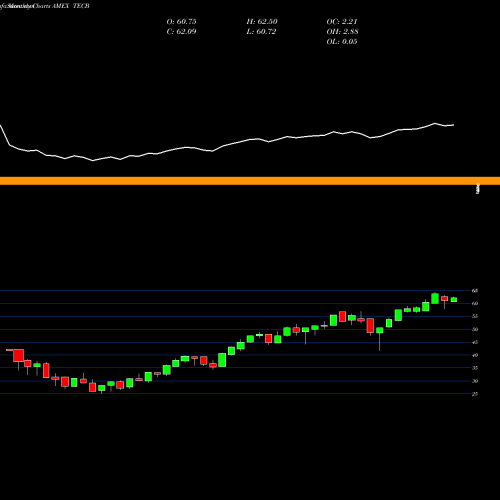The height and width of the screenshot is (500, 500).
Task: Click the open price value O: 60.75
Action: (181, 22)
